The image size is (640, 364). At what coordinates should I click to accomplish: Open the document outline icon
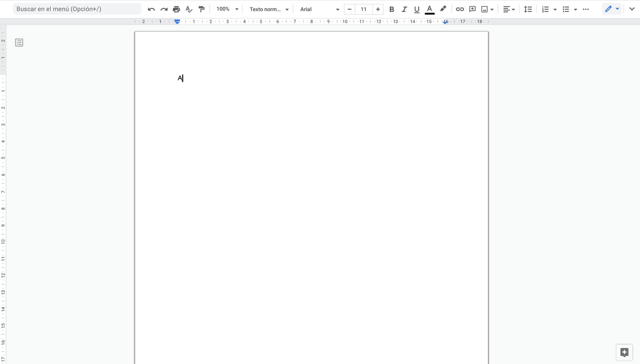pos(19,43)
